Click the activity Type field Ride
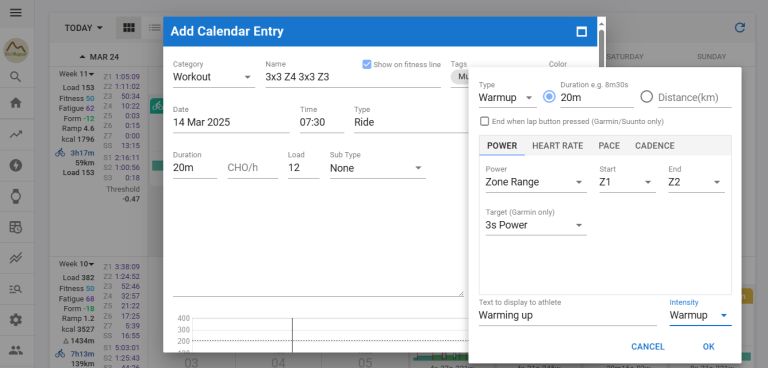 coord(411,123)
